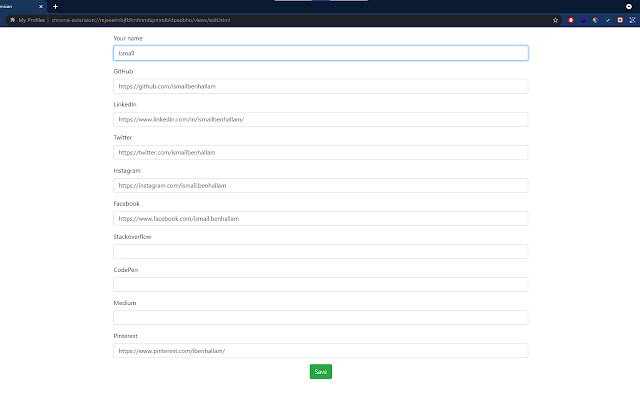The width and height of the screenshot is (640, 400).
Task: Click the 'LinkedIn' label
Action: pyautogui.click(x=125, y=104)
